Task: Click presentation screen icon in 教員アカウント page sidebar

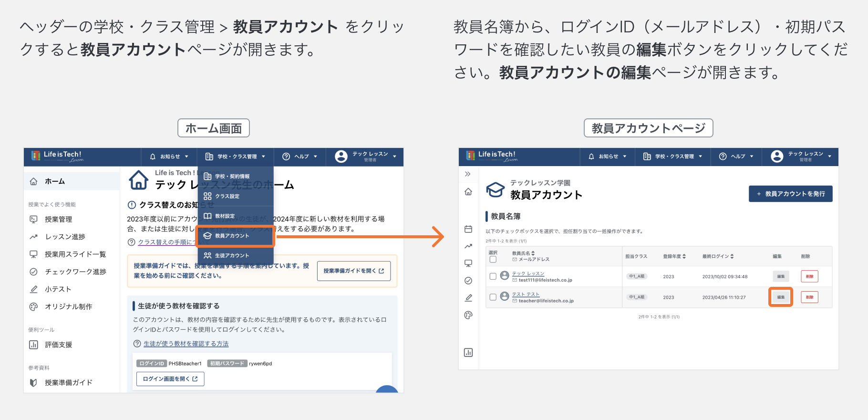Action: (468, 263)
